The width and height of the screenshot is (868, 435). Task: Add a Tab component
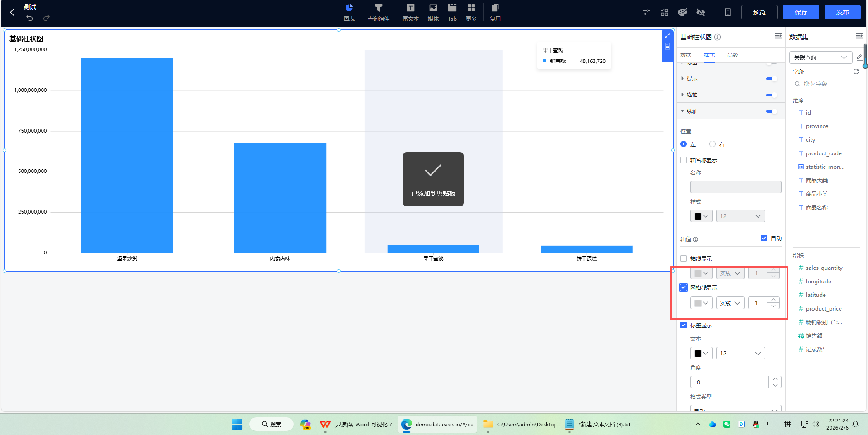point(452,12)
